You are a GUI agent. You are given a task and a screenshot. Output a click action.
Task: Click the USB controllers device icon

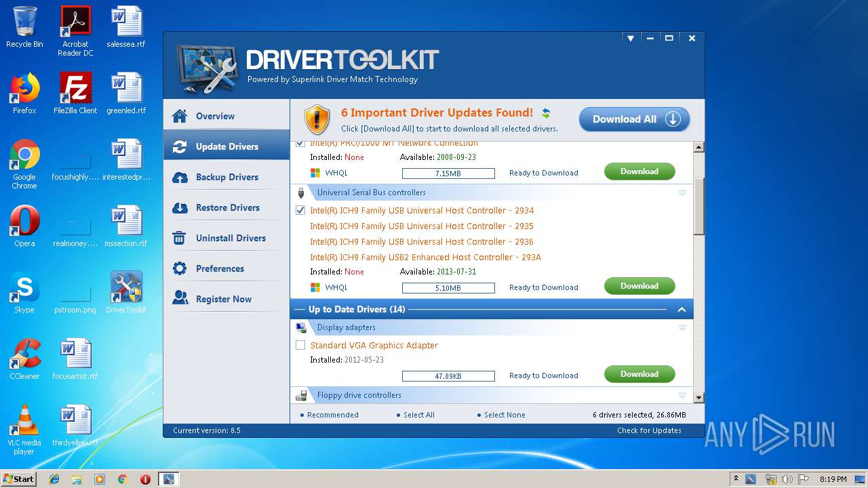(301, 193)
